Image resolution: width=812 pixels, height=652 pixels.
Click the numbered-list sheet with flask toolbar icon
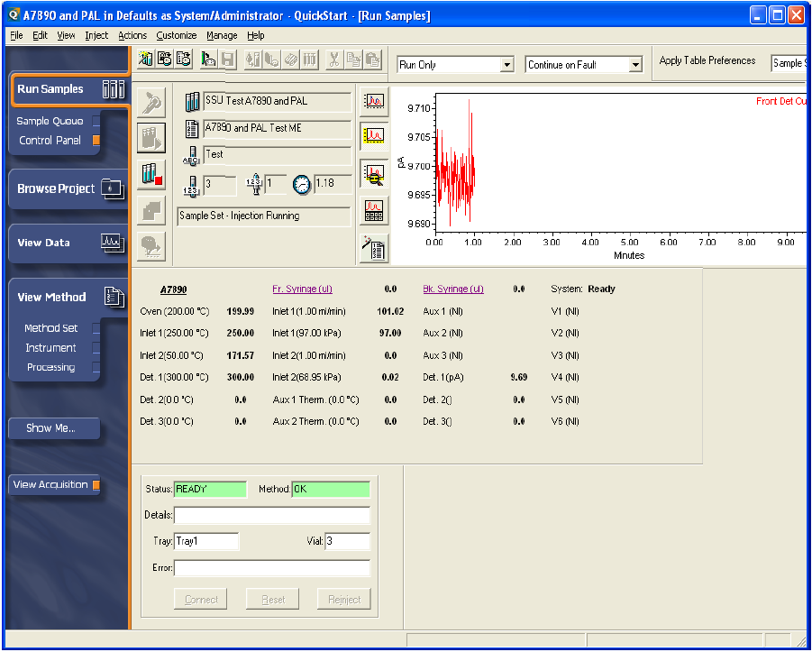(183, 60)
